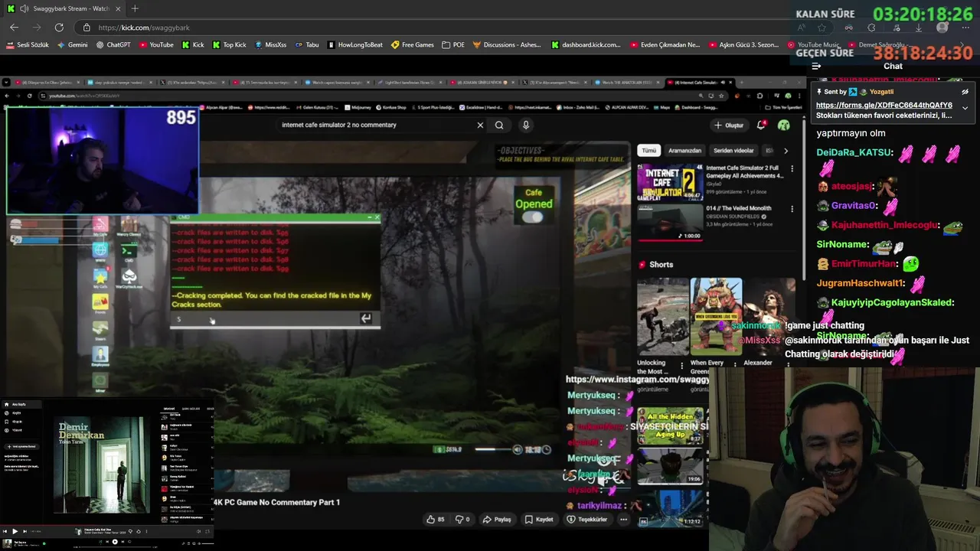Click the YouTube search magnifier button

[499, 125]
